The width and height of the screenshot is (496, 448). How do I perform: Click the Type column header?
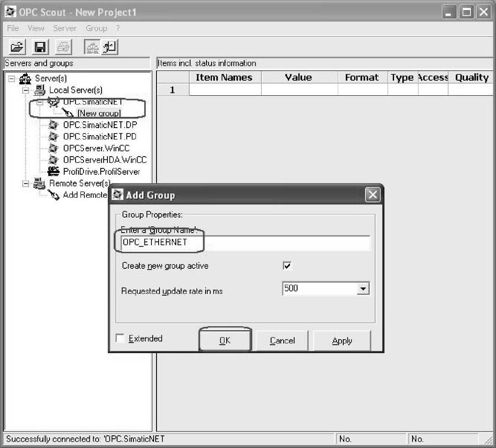[x=403, y=77]
